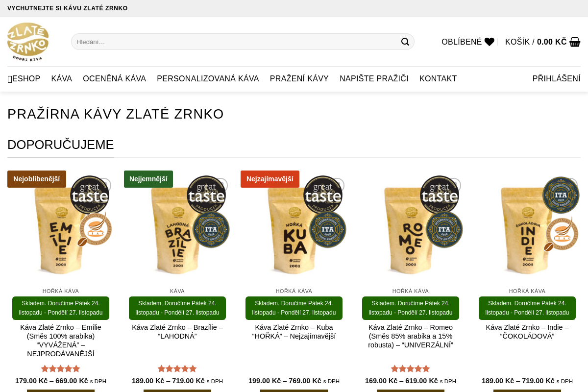Toggle wishlist heart on Romeo coffee
This screenshot has width=588, height=392.
(x=454, y=185)
